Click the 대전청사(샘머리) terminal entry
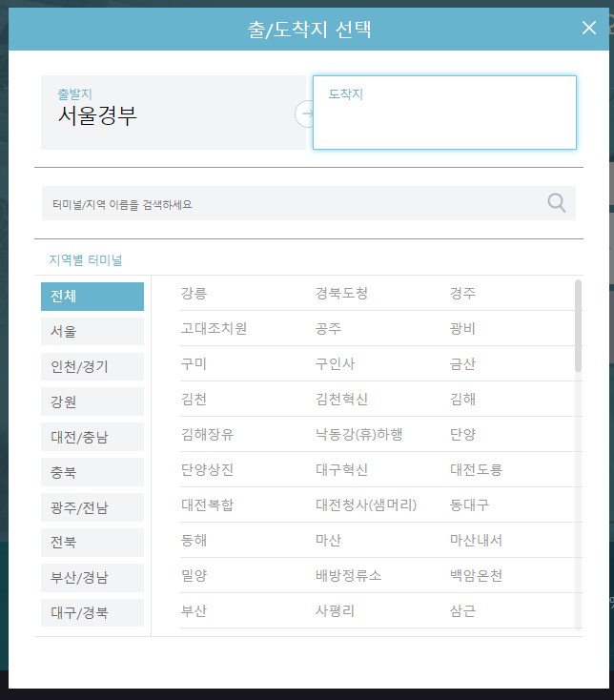Viewport: 614px width, 700px height. pos(366,504)
